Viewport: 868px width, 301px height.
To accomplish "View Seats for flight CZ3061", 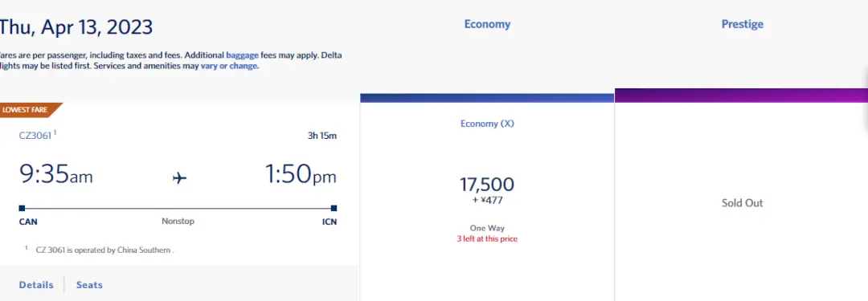I will (x=90, y=285).
